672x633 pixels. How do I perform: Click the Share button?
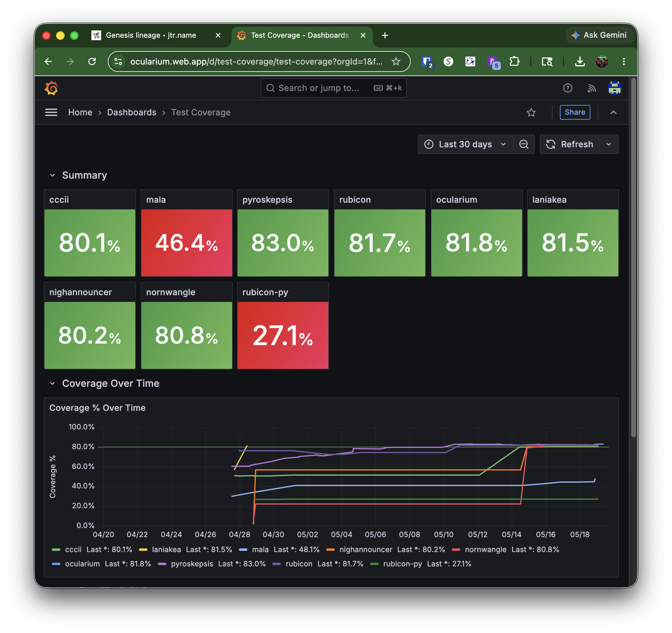(575, 113)
